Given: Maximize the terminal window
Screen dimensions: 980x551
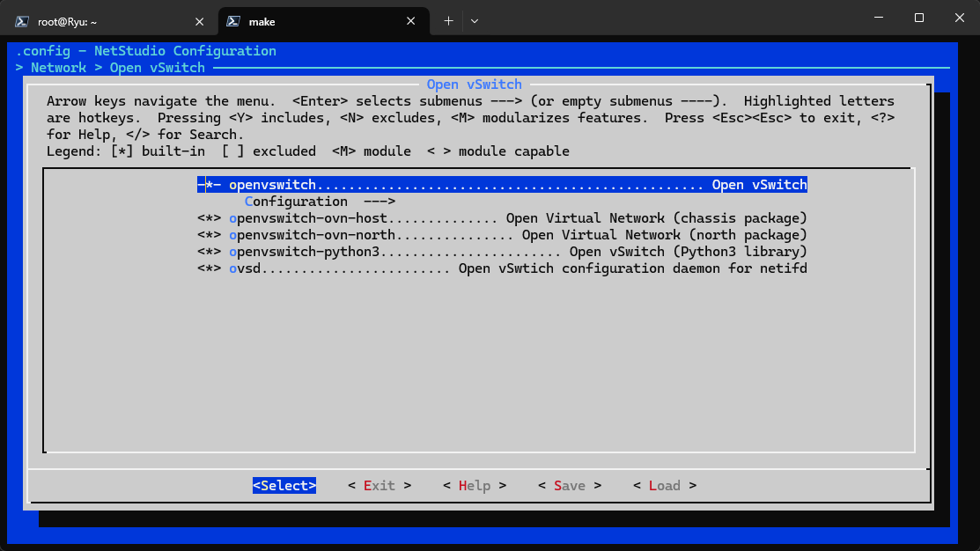Looking at the screenshot, I should pos(918,18).
